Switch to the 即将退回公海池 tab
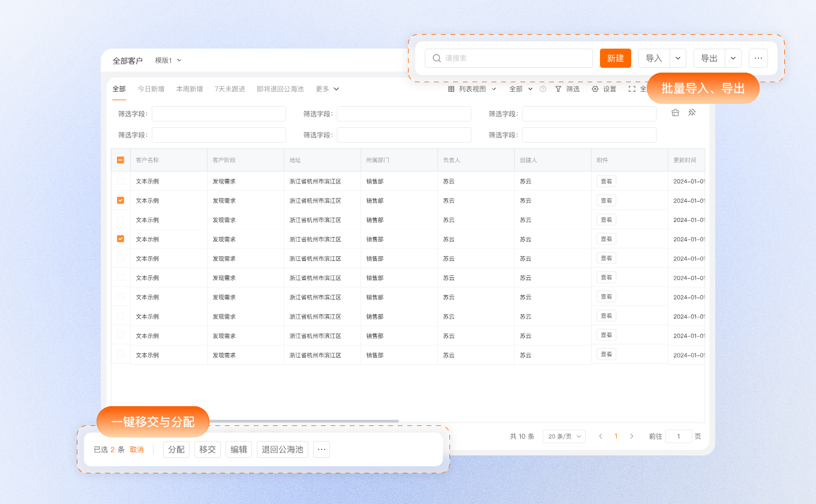Viewport: 816px width, 504px height. 280,89
